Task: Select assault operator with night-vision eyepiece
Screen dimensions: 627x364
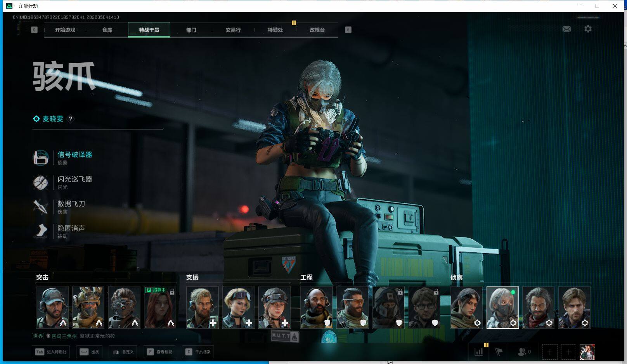Action: pos(124,307)
